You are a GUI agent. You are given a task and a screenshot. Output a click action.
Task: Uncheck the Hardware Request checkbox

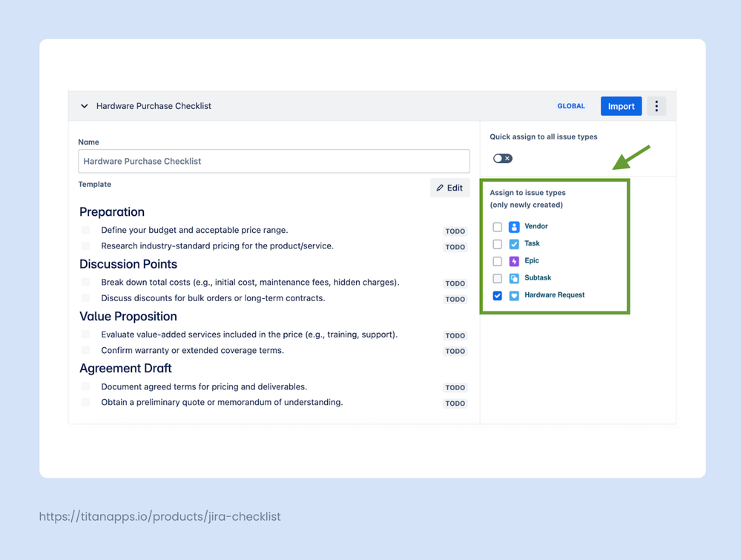coord(497,294)
